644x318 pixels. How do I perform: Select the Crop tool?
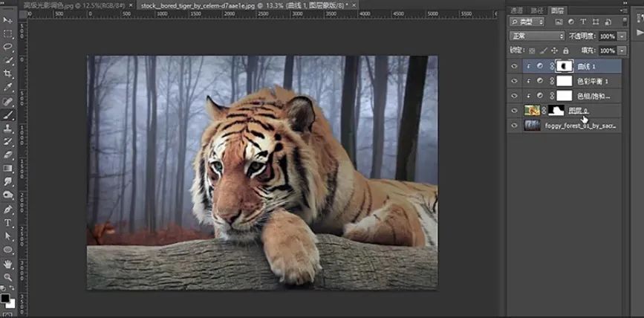tap(8, 74)
